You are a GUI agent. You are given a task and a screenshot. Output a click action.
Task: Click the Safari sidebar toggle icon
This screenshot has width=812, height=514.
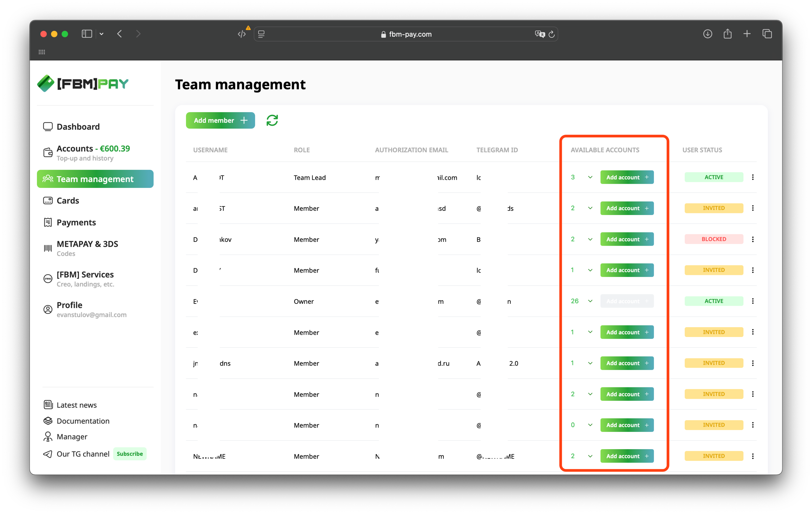(87, 34)
